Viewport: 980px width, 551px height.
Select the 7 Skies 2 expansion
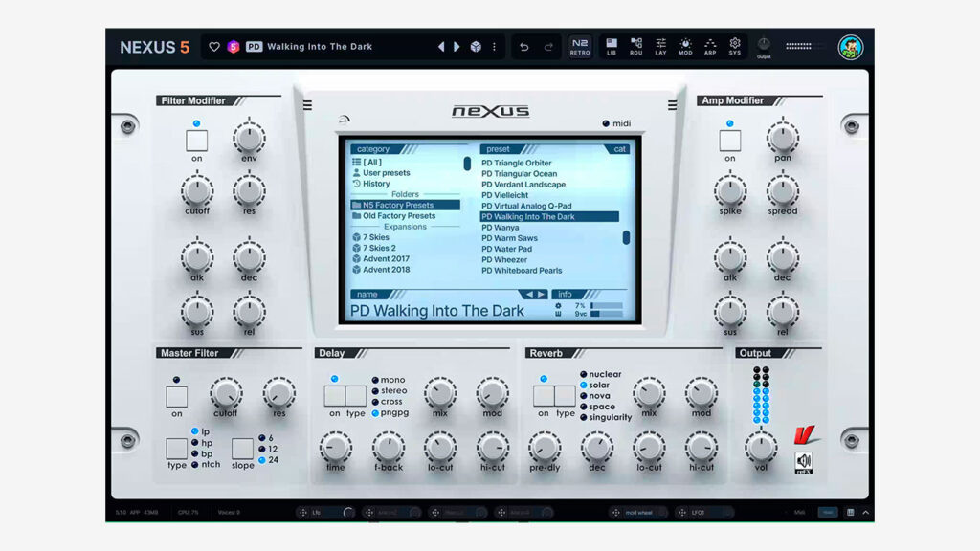click(x=374, y=248)
